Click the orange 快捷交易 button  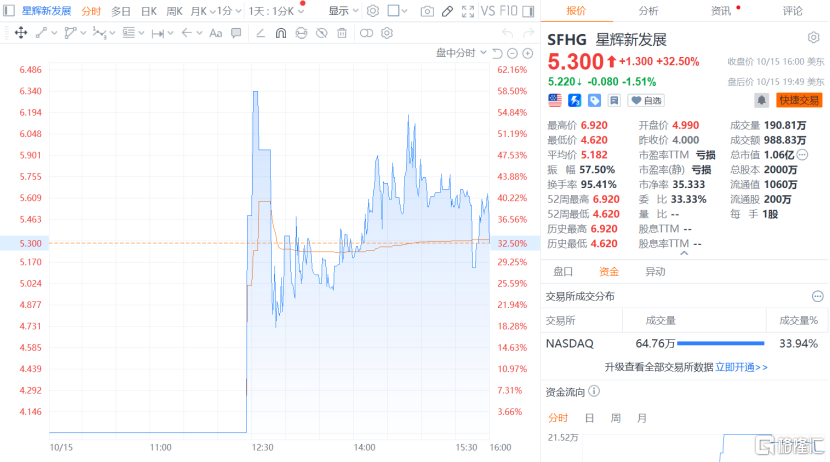[x=799, y=100]
